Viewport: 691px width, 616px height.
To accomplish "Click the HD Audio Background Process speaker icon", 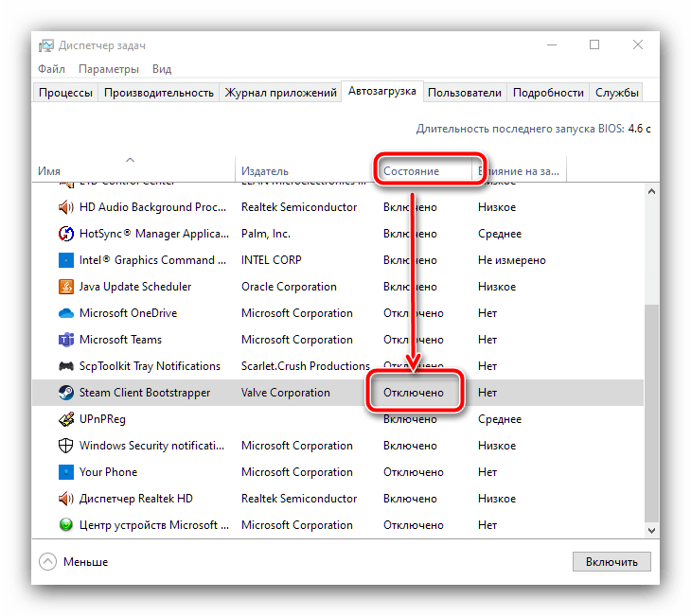I will click(x=66, y=207).
